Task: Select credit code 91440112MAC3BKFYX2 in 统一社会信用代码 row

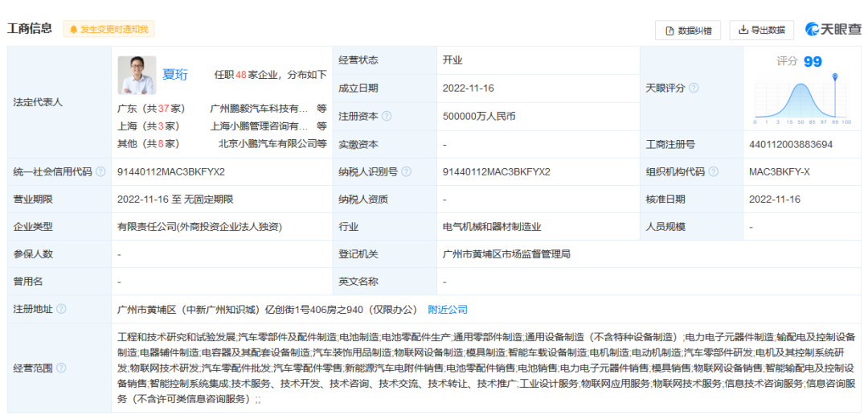Action: point(171,171)
